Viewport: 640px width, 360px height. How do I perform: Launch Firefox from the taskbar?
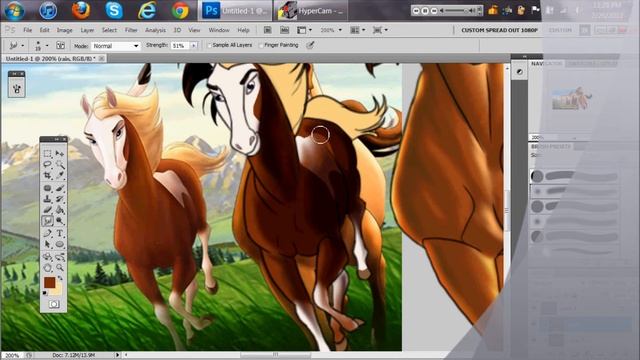[81, 11]
